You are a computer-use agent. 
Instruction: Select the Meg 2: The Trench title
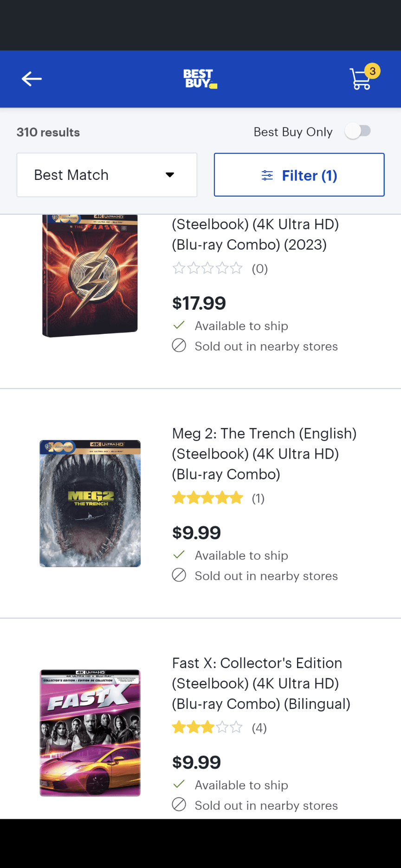(x=264, y=453)
